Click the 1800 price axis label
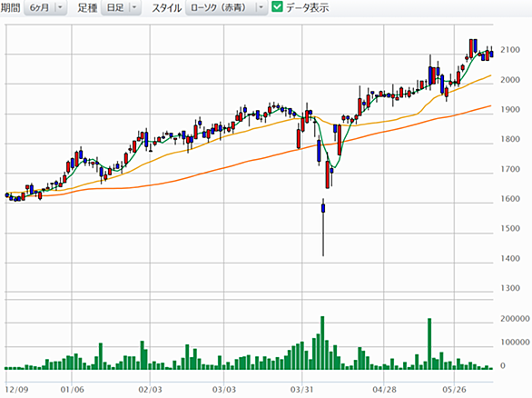Screen dimensions: 532x398 tap(510, 139)
